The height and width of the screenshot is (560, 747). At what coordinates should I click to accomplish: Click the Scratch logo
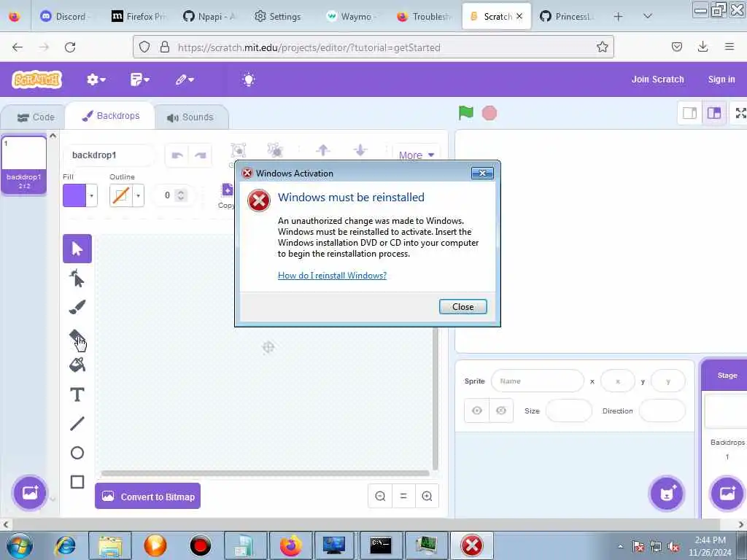tap(37, 79)
